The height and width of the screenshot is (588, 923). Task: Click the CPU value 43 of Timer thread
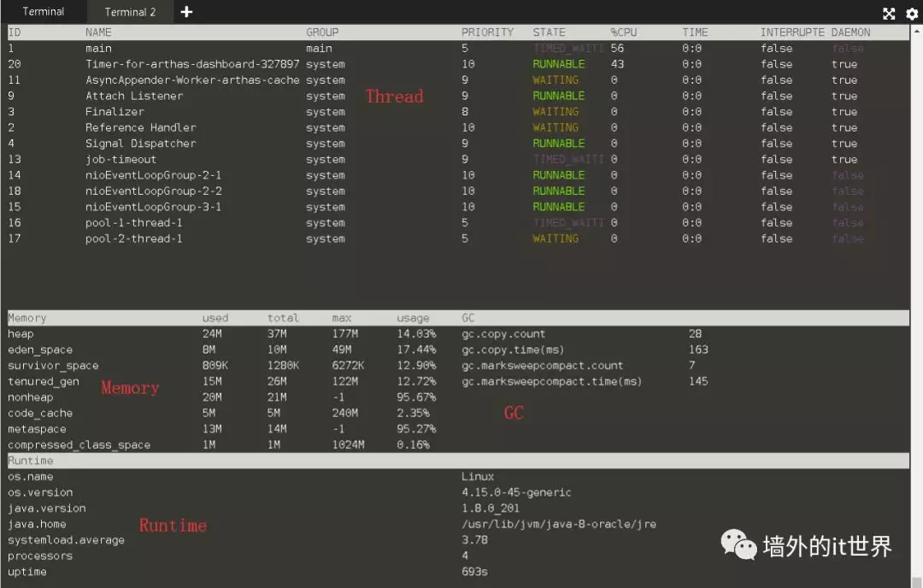click(617, 64)
